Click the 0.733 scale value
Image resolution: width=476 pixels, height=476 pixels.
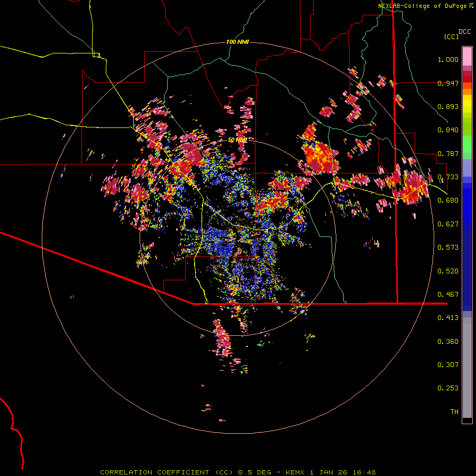(448, 177)
